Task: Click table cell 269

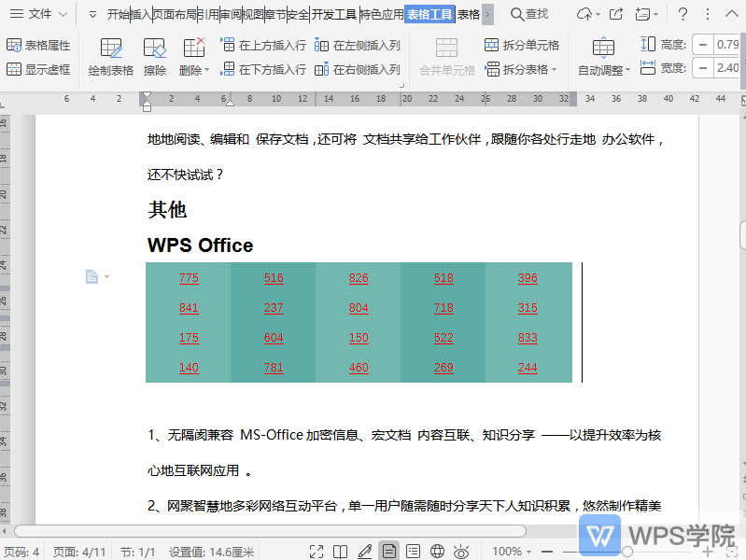Action: tap(443, 368)
